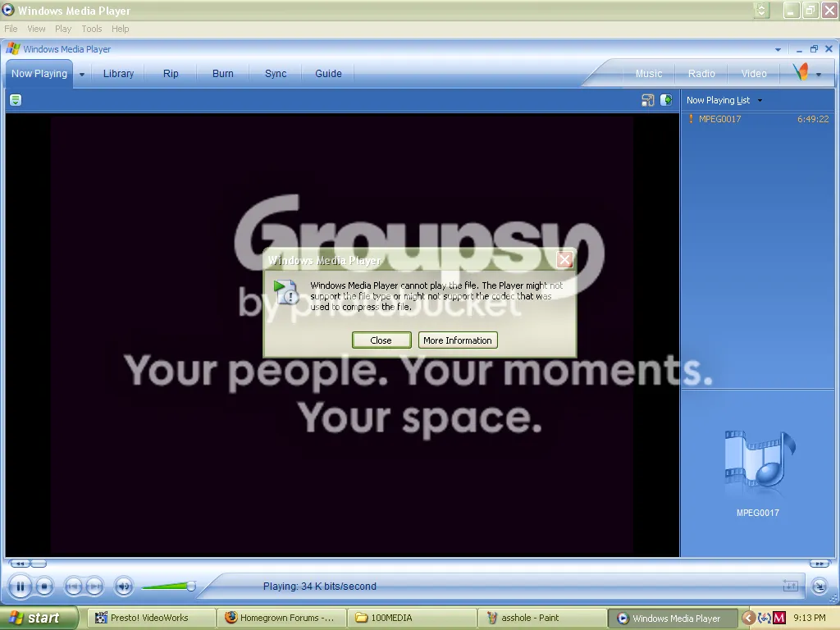Image resolution: width=840 pixels, height=630 pixels.
Task: Open the View menu
Action: click(x=36, y=29)
